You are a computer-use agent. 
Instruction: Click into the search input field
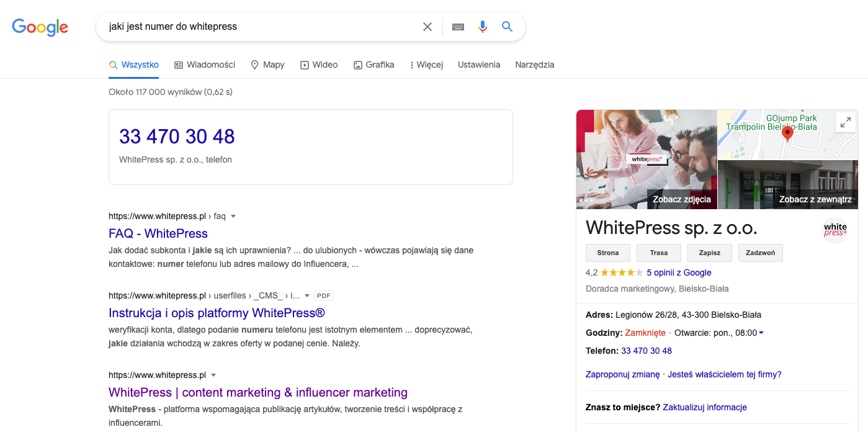click(x=261, y=27)
